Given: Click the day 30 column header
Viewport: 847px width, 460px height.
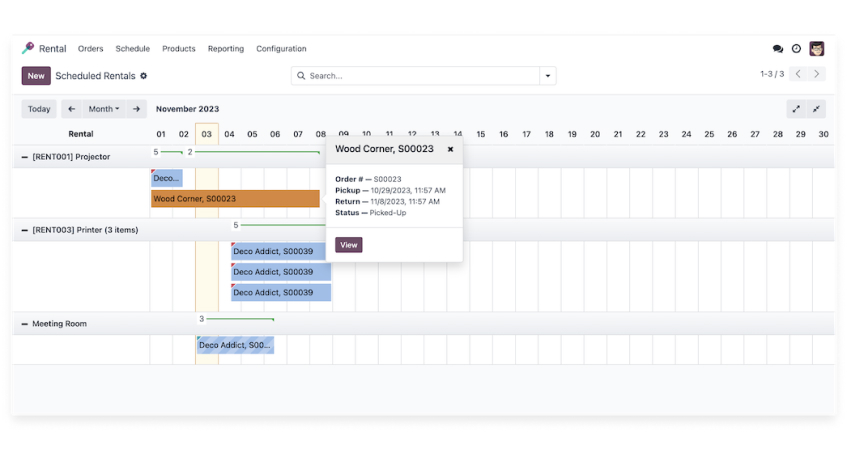Looking at the screenshot, I should (823, 134).
